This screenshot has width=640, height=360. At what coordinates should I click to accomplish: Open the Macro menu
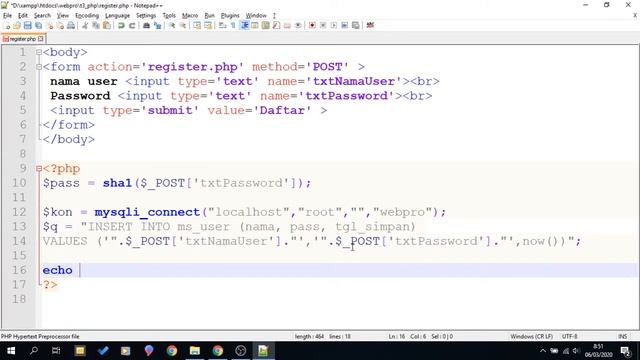click(x=190, y=16)
